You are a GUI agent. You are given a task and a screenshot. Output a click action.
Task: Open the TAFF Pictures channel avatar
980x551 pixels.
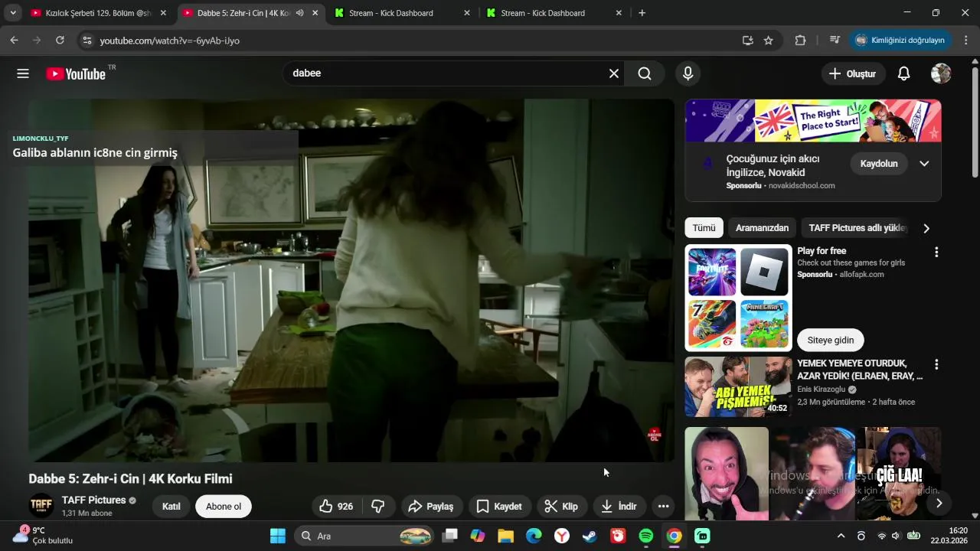pos(41,506)
